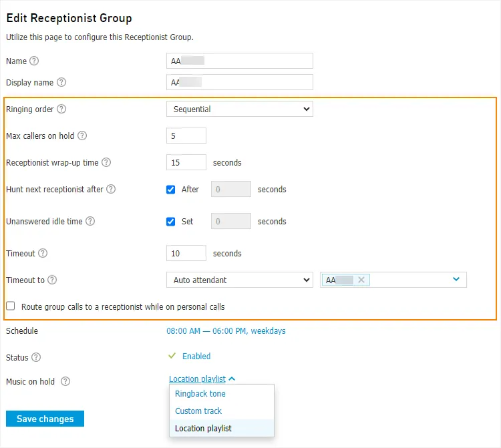Click the Edit Receptionist Group heading
The image size is (501, 448).
[69, 18]
